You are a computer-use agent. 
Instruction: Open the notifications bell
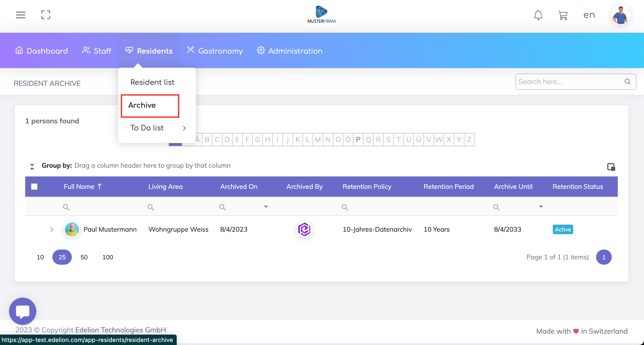[538, 15]
